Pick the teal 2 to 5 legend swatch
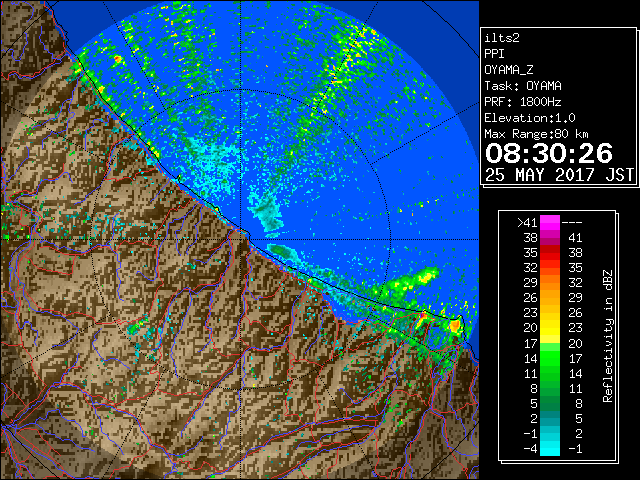This screenshot has height=480, width=640. click(550, 418)
